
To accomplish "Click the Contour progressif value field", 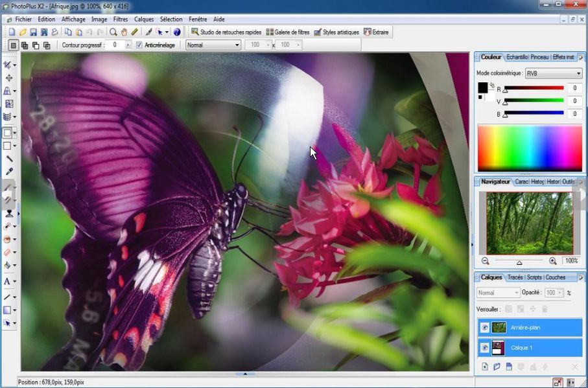I will click(x=117, y=45).
